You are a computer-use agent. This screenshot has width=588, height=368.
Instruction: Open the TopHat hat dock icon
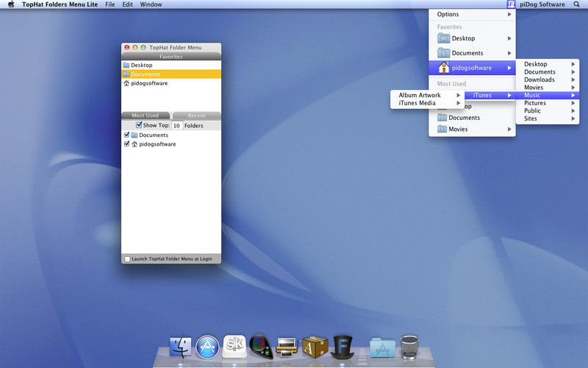coord(342,347)
